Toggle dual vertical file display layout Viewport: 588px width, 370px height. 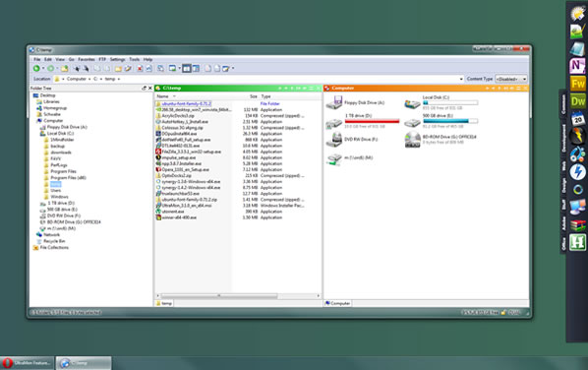187,68
